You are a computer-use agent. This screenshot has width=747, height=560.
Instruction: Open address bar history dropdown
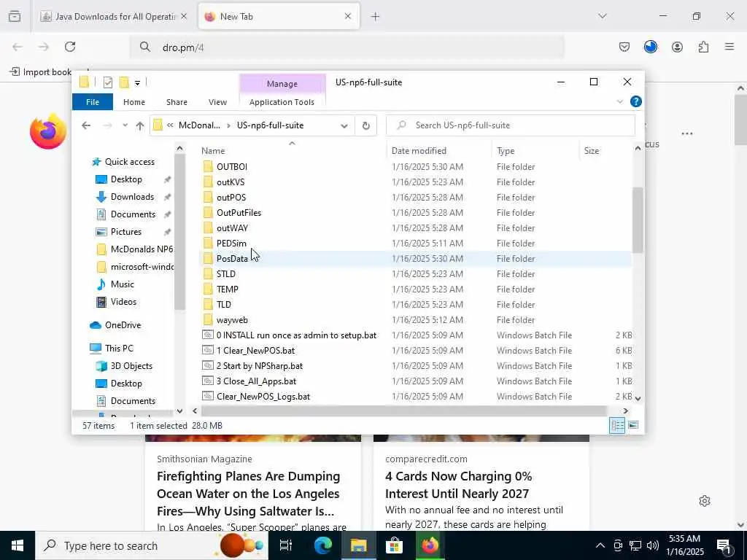click(x=344, y=125)
